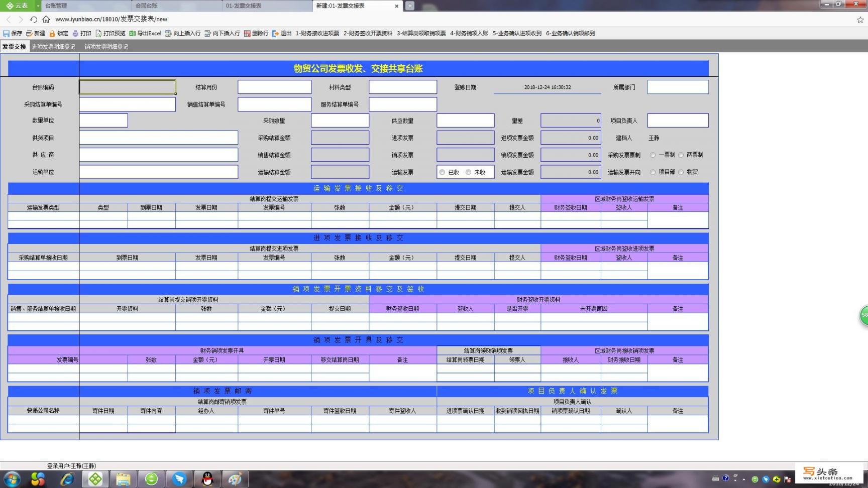Reload the page with refresh icon
The image size is (868, 488).
click(33, 19)
